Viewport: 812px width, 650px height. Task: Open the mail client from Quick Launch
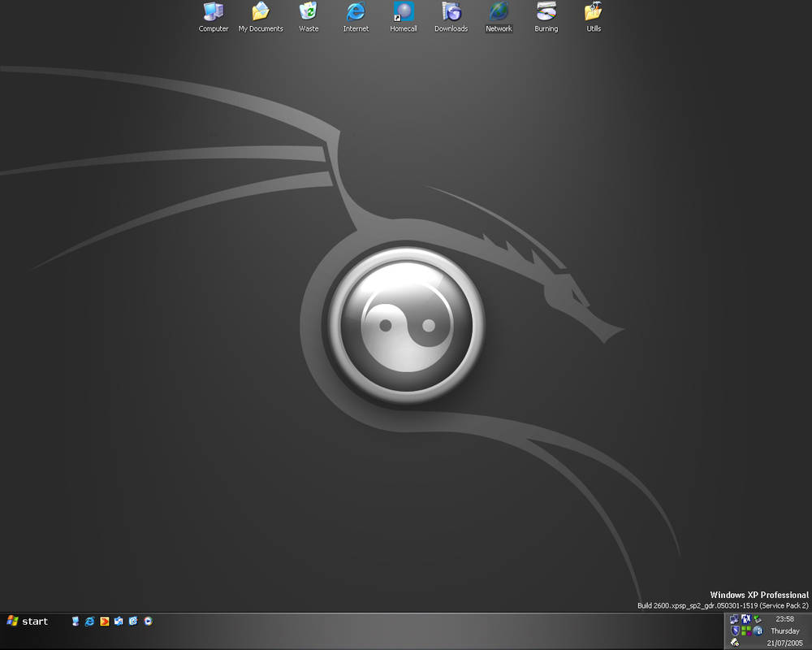tap(118, 622)
